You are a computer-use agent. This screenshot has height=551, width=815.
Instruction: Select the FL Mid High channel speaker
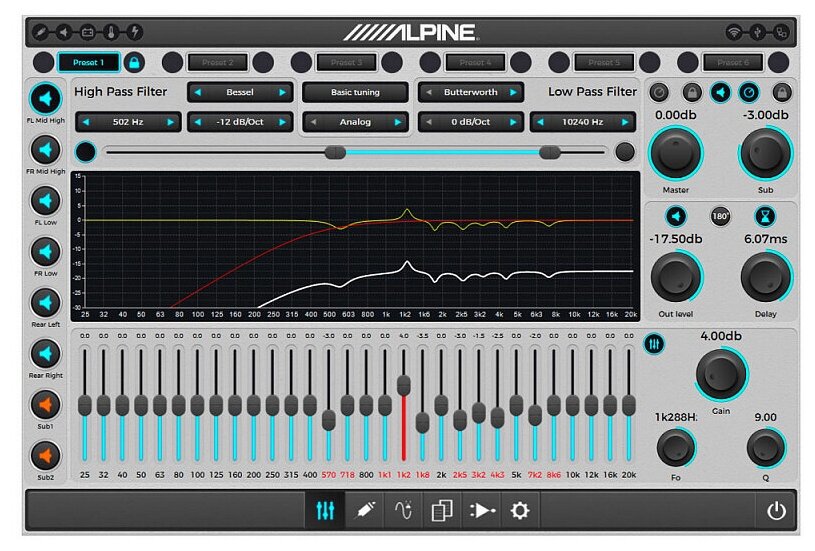pyautogui.click(x=46, y=98)
